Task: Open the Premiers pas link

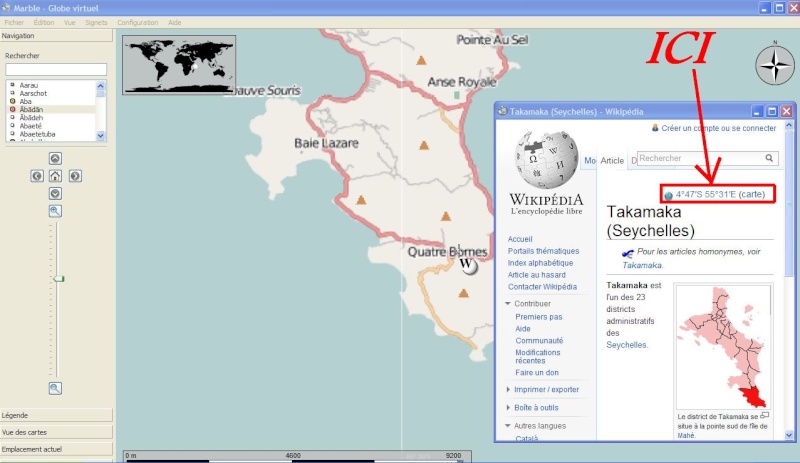Action: pos(539,317)
